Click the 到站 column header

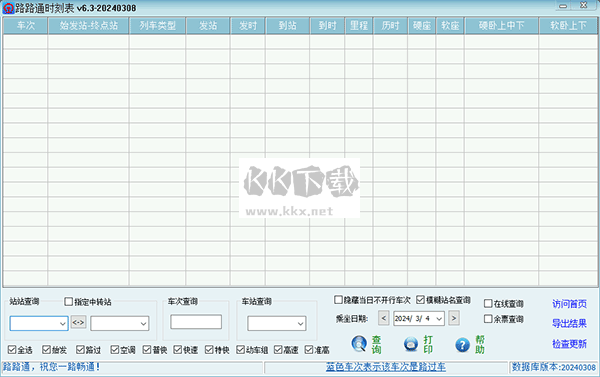tap(287, 26)
